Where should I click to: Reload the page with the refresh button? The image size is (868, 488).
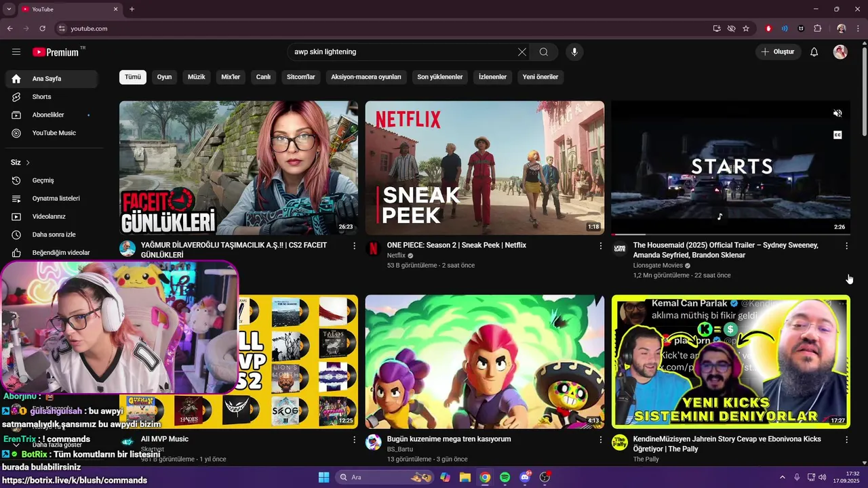click(x=42, y=28)
